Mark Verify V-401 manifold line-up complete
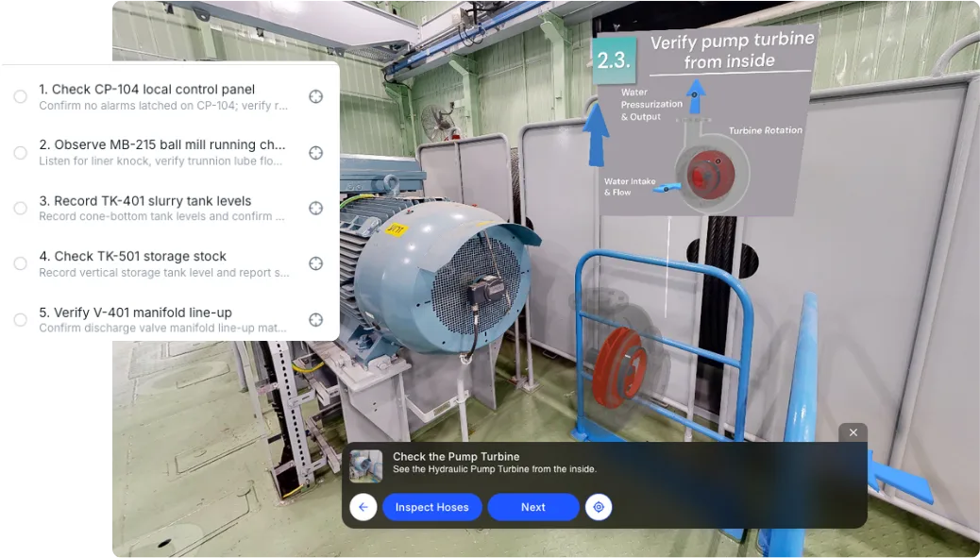 [x=21, y=320]
